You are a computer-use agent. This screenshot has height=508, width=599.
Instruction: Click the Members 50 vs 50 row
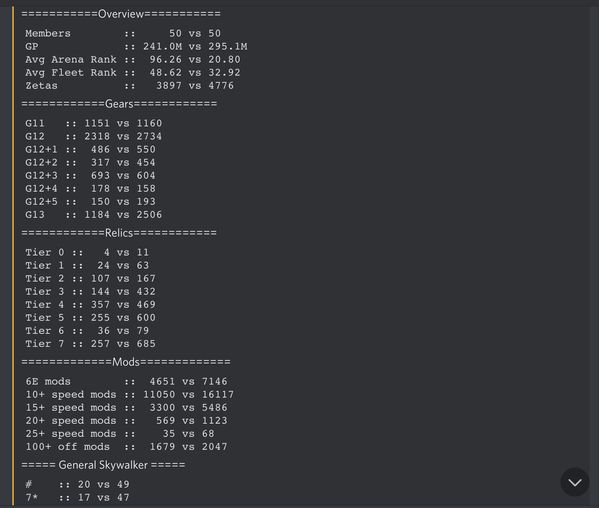click(123, 34)
